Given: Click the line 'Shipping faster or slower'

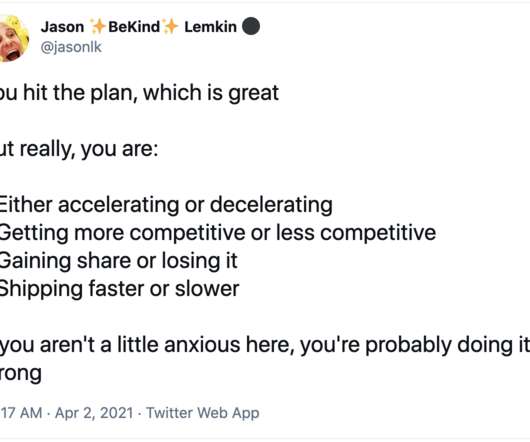Looking at the screenshot, I should point(119,289).
